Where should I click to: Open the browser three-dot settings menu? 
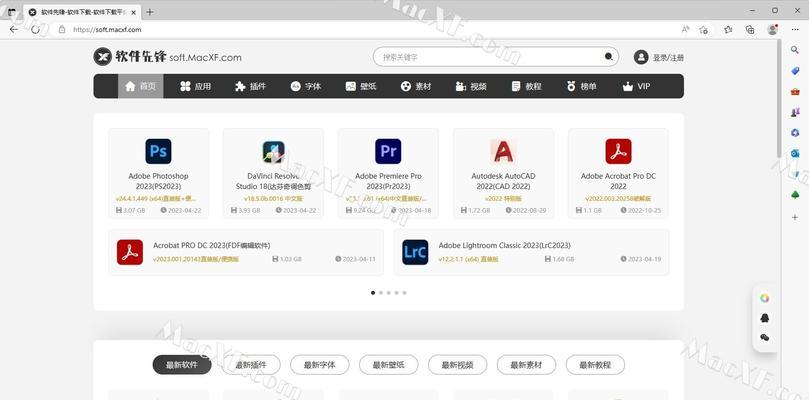[x=795, y=29]
